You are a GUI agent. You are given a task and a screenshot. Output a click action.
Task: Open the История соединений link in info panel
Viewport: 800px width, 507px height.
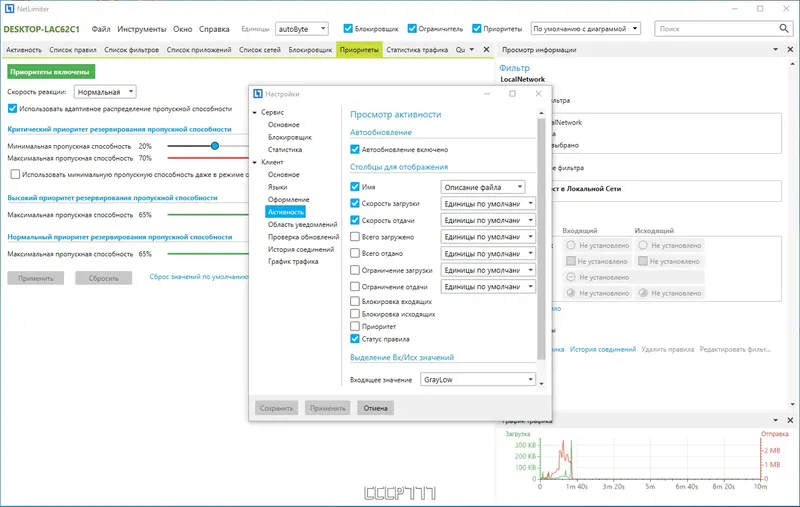(x=603, y=349)
